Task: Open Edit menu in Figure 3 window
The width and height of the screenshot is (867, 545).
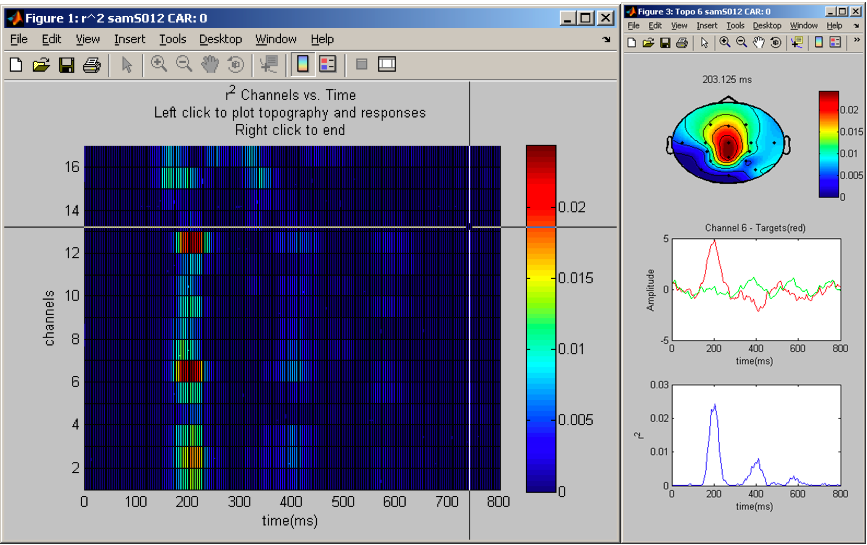Action: (x=655, y=26)
